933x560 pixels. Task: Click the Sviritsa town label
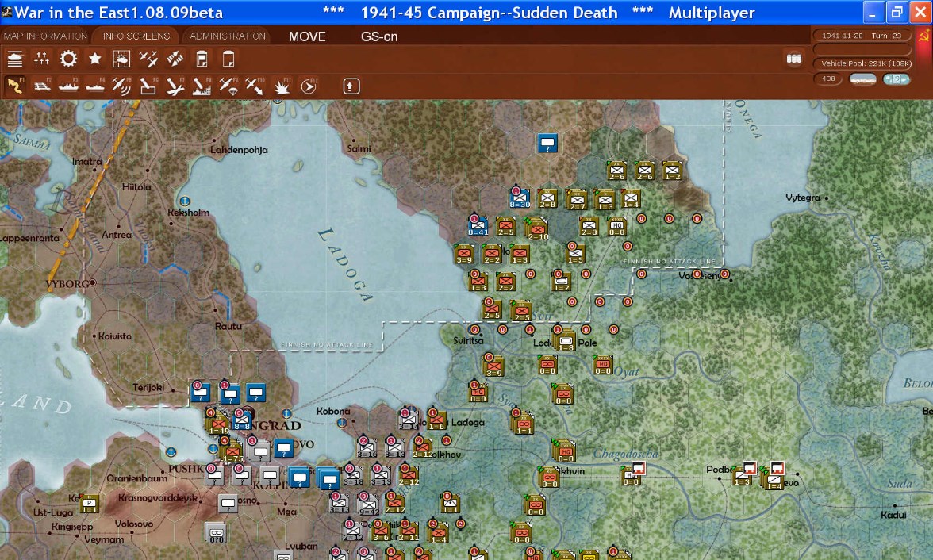click(468, 341)
